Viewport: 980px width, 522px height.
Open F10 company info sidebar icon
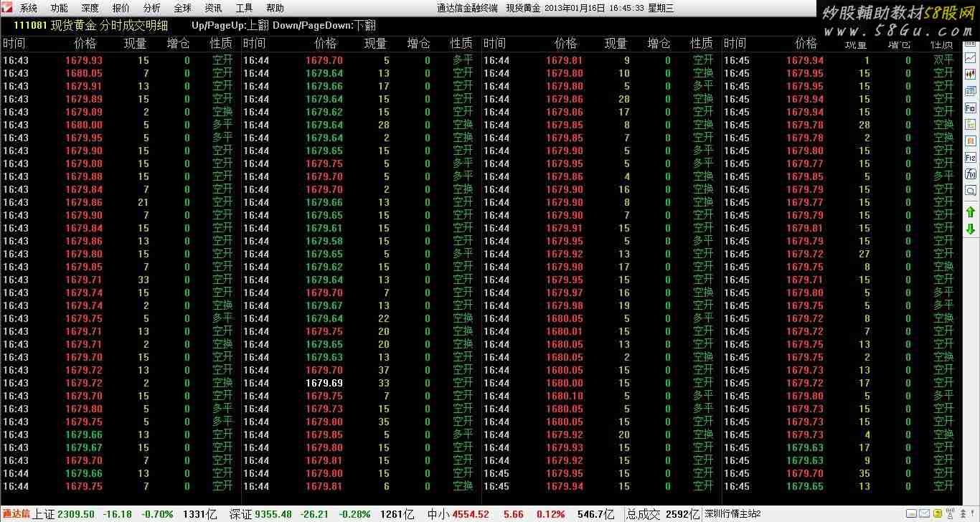(x=971, y=108)
